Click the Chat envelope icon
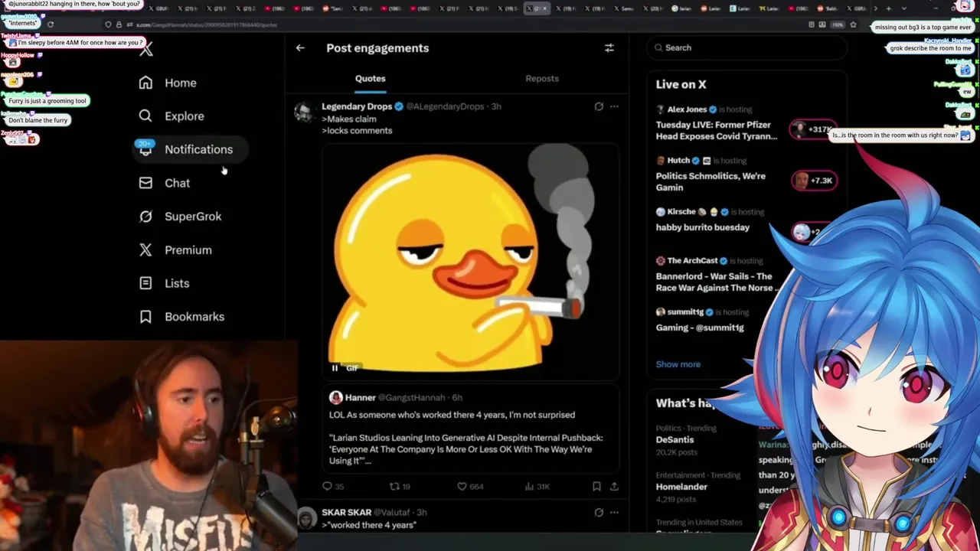The width and height of the screenshot is (980, 551). click(145, 183)
